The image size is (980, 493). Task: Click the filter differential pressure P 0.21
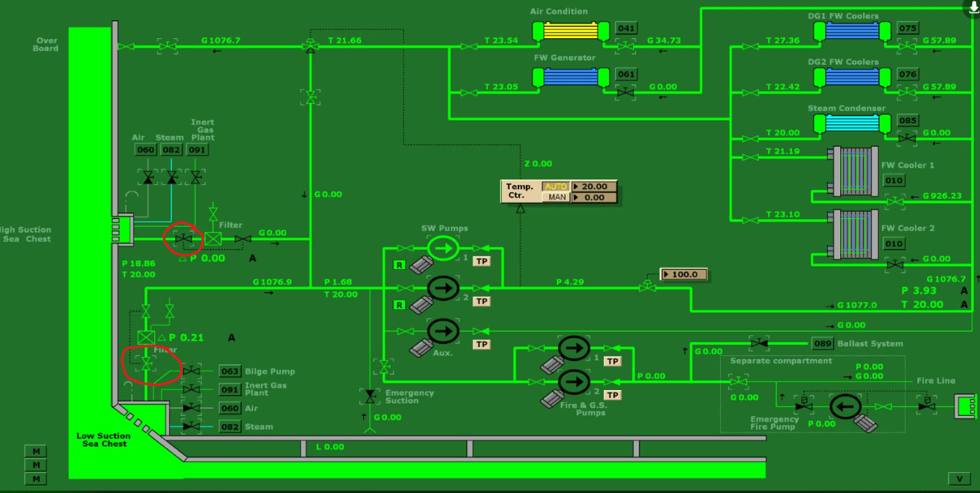[186, 338]
